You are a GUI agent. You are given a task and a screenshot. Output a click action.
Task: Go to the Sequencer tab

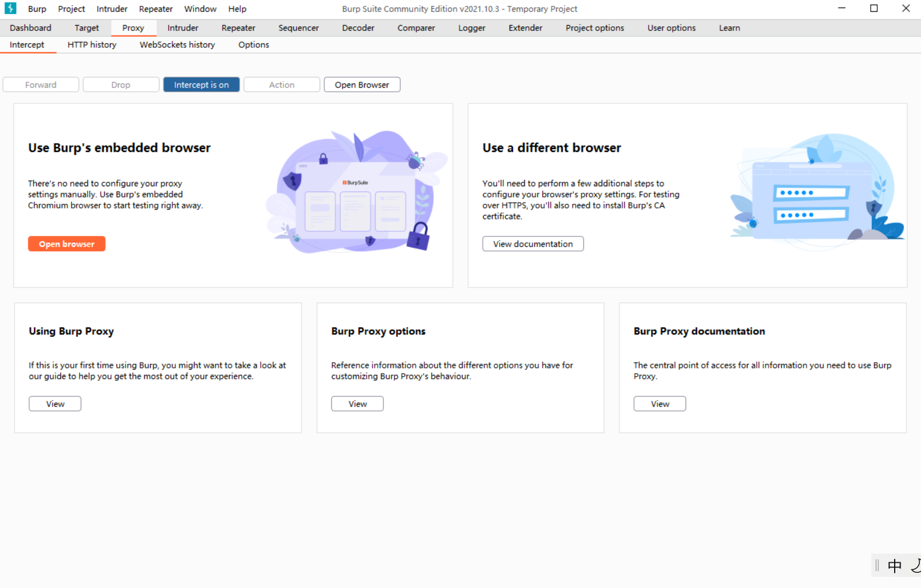tap(299, 28)
